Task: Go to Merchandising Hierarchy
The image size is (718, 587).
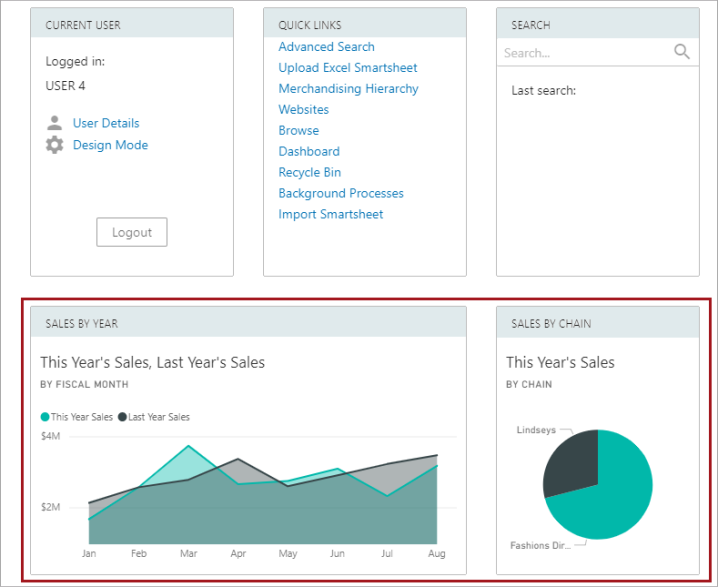Action: 348,89
